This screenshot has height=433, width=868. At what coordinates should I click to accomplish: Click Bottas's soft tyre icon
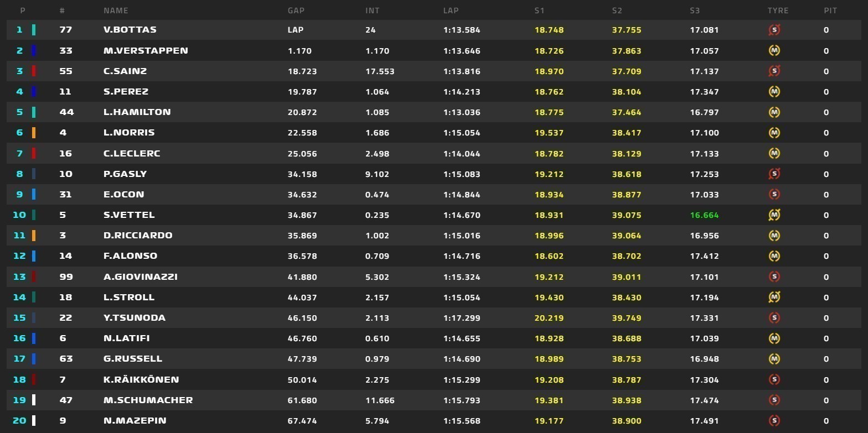click(774, 30)
